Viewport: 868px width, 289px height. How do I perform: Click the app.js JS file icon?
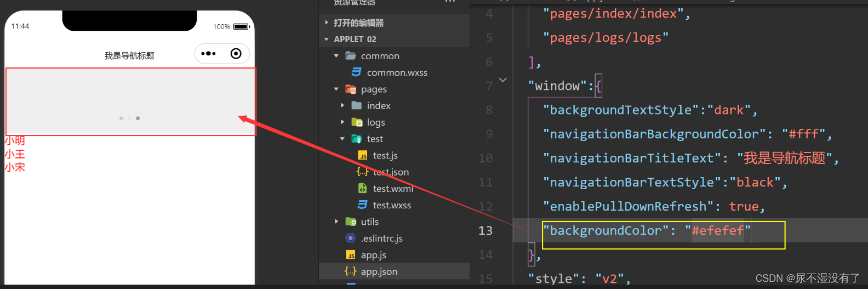(351, 255)
